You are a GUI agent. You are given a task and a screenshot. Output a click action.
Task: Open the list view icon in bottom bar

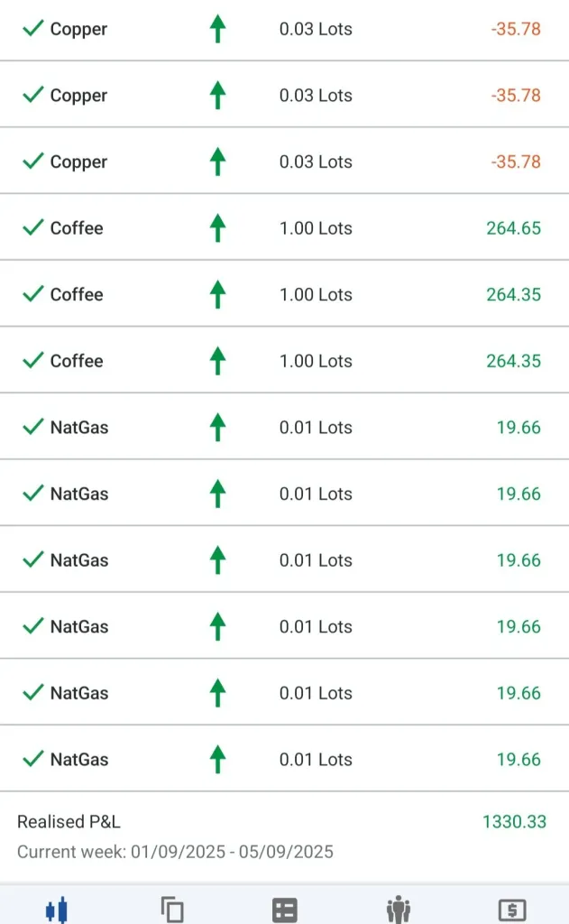[x=285, y=909]
